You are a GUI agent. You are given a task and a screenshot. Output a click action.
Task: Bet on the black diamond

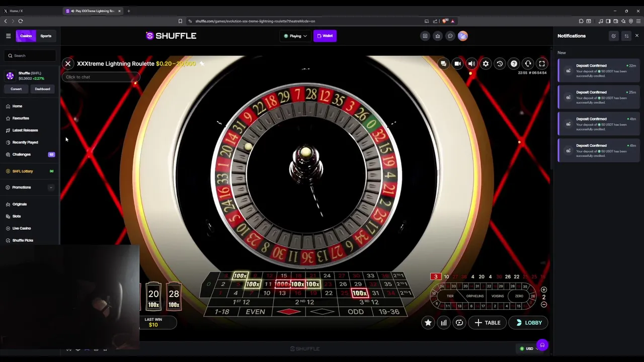(x=322, y=312)
